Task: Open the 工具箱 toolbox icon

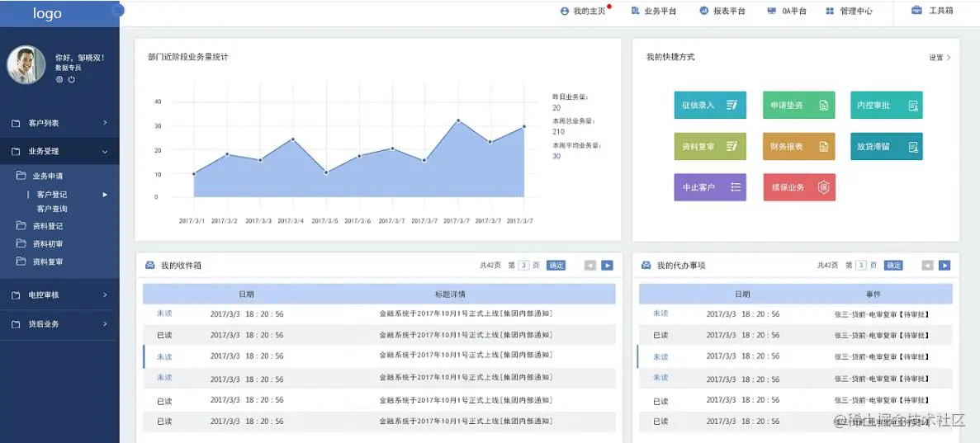Action: [917, 10]
